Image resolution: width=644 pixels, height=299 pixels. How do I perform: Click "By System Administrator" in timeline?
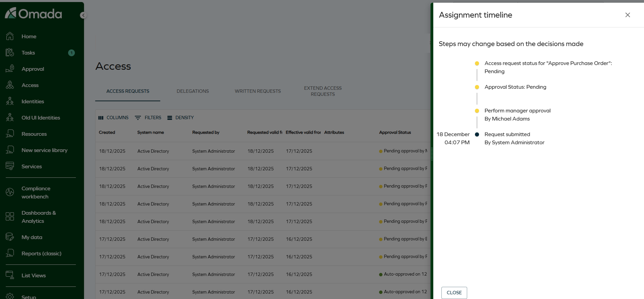(x=514, y=143)
